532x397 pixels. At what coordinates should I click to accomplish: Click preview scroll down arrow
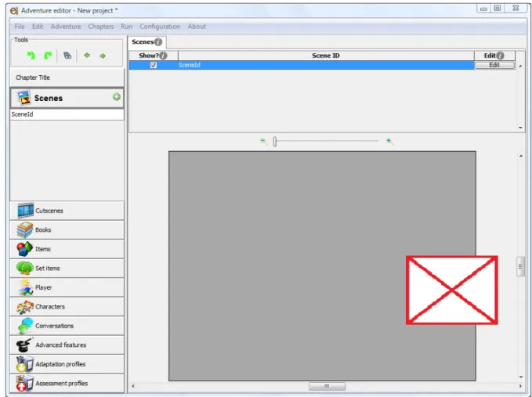pyautogui.click(x=521, y=377)
